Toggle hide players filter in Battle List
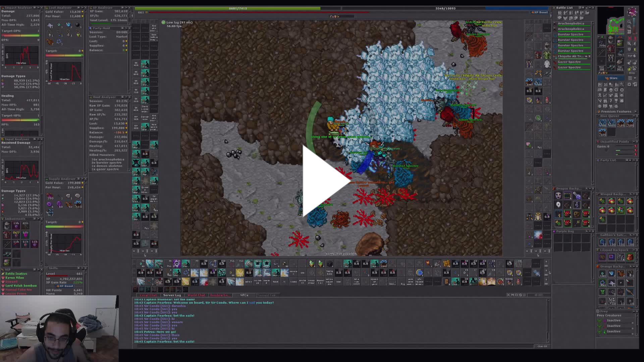This screenshot has width=644, height=362. tap(560, 13)
